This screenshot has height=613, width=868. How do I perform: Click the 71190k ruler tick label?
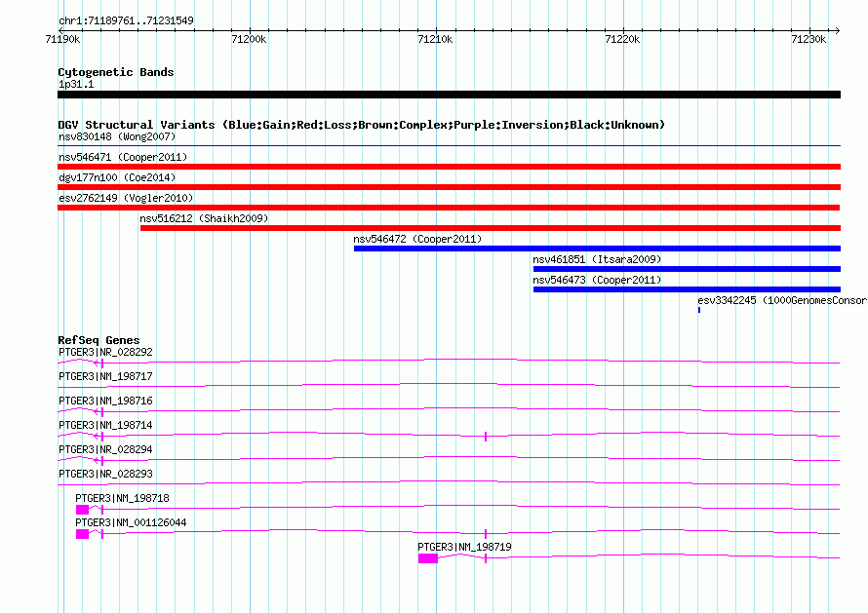pyautogui.click(x=62, y=39)
